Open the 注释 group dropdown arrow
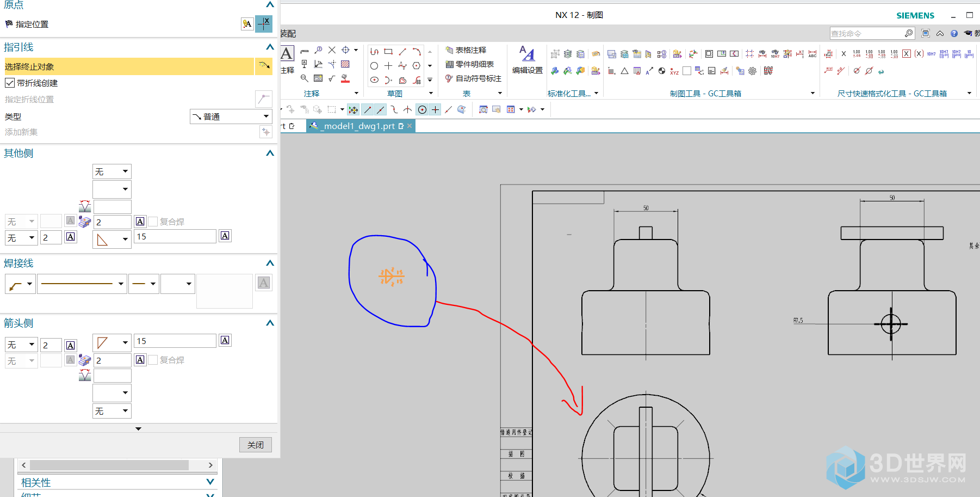Viewport: 980px width, 497px height. [356, 93]
